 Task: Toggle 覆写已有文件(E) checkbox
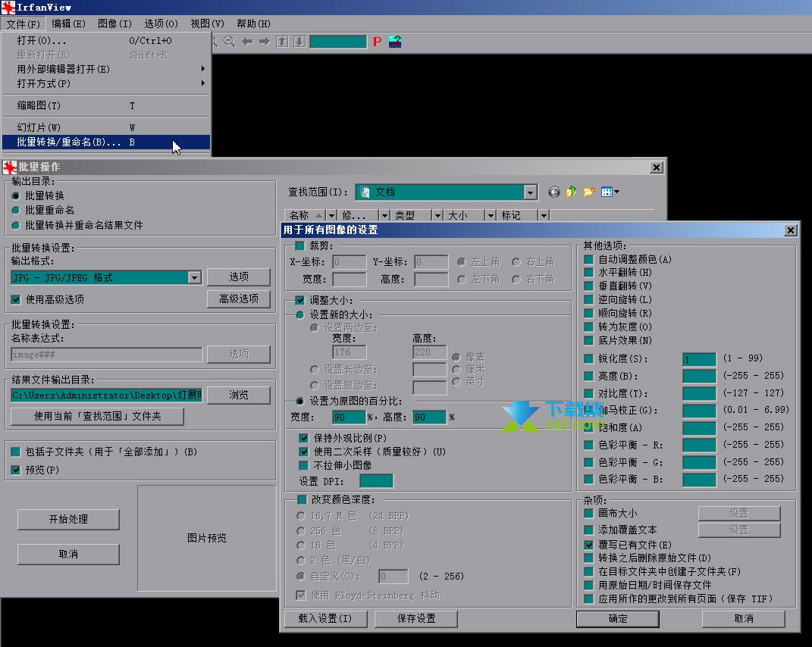(589, 545)
